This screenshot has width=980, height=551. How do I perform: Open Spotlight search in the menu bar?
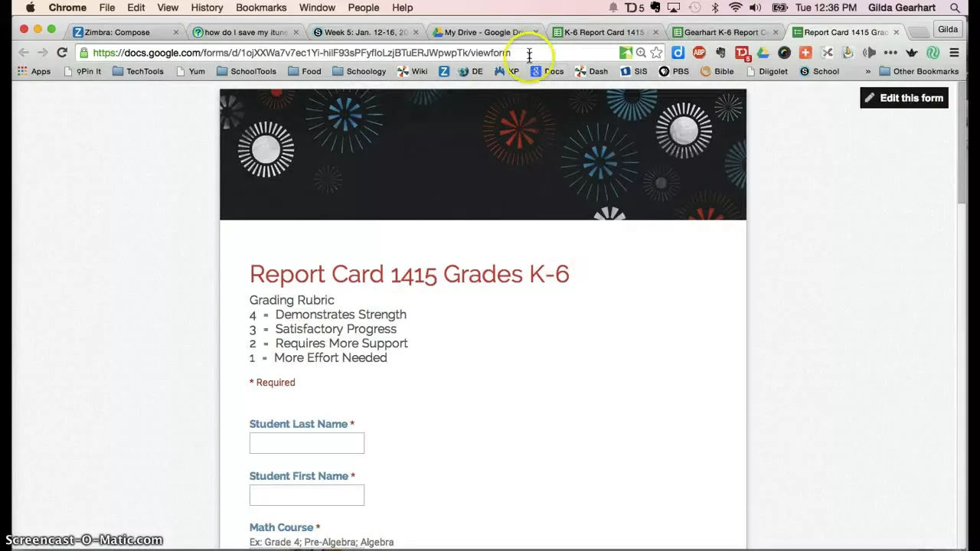click(955, 8)
